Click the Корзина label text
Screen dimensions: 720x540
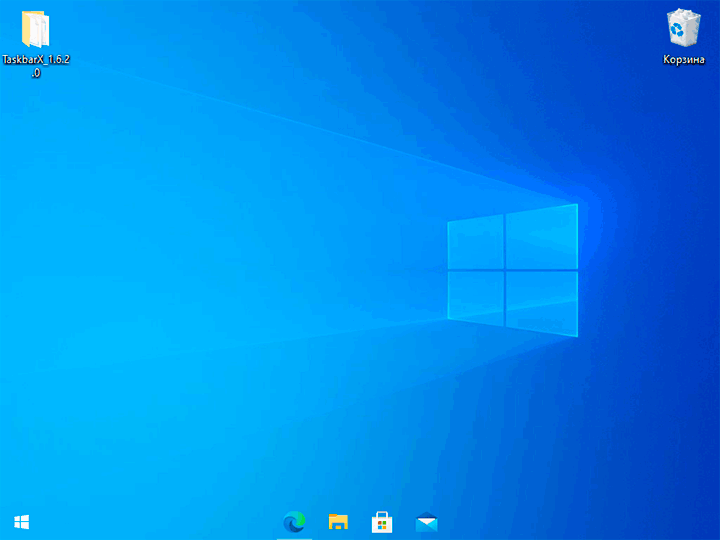[x=684, y=60]
